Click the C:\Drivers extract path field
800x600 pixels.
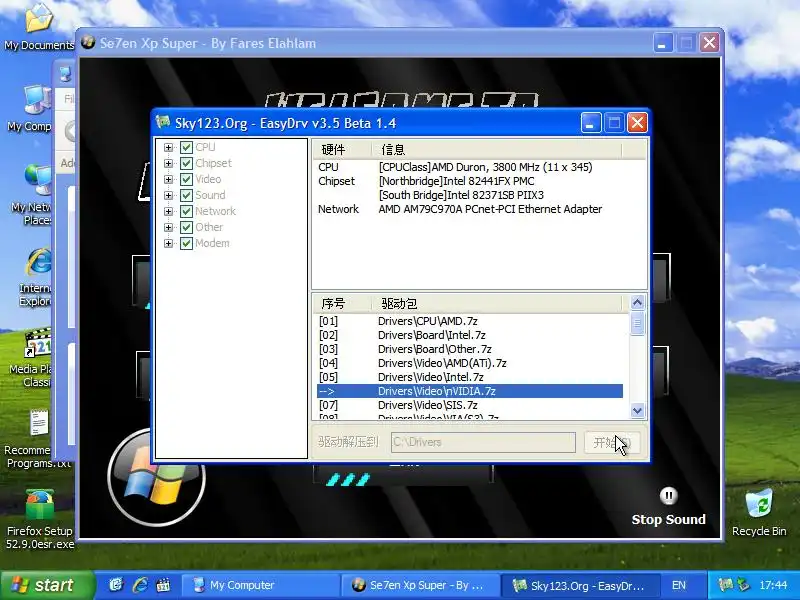(x=483, y=442)
